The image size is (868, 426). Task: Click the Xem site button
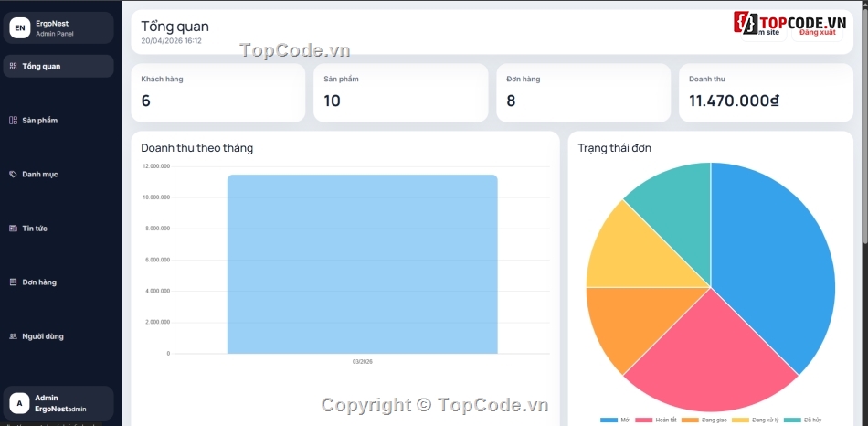[x=763, y=33]
